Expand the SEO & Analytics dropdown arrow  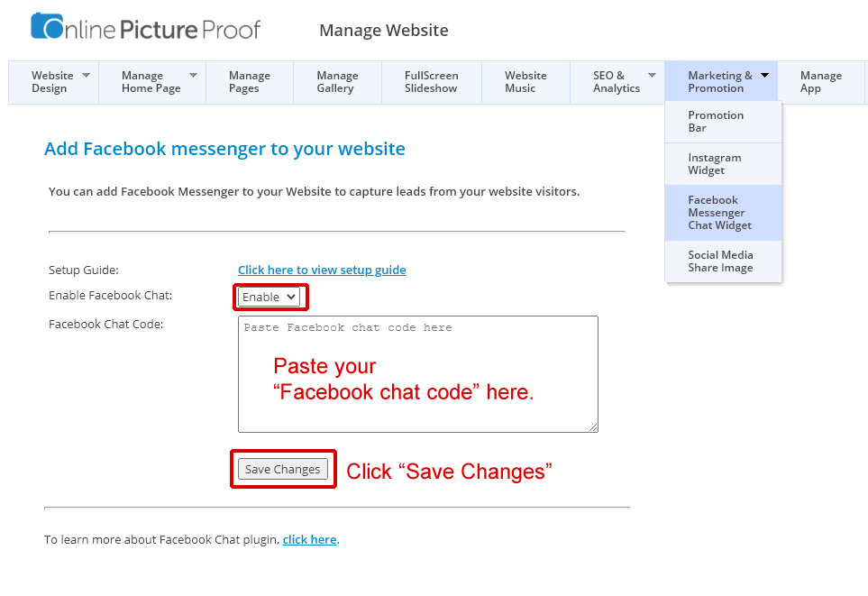[x=652, y=75]
